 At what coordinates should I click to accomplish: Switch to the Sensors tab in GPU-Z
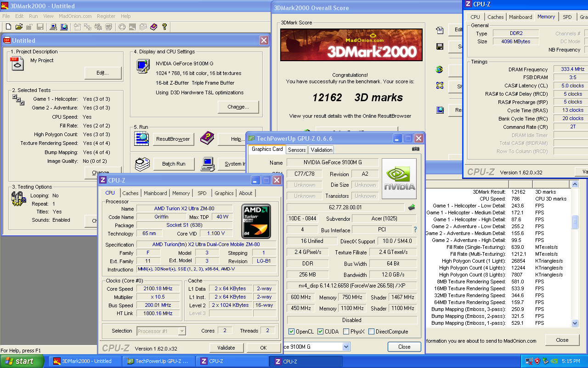(x=297, y=149)
